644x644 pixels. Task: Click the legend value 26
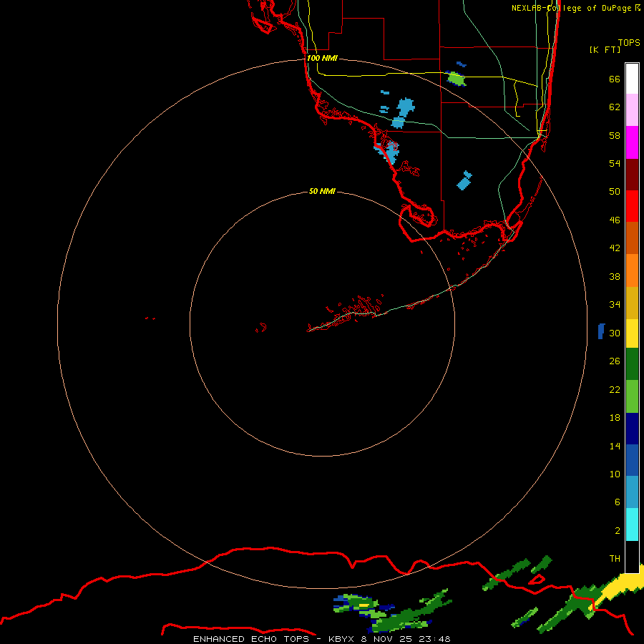(x=615, y=361)
